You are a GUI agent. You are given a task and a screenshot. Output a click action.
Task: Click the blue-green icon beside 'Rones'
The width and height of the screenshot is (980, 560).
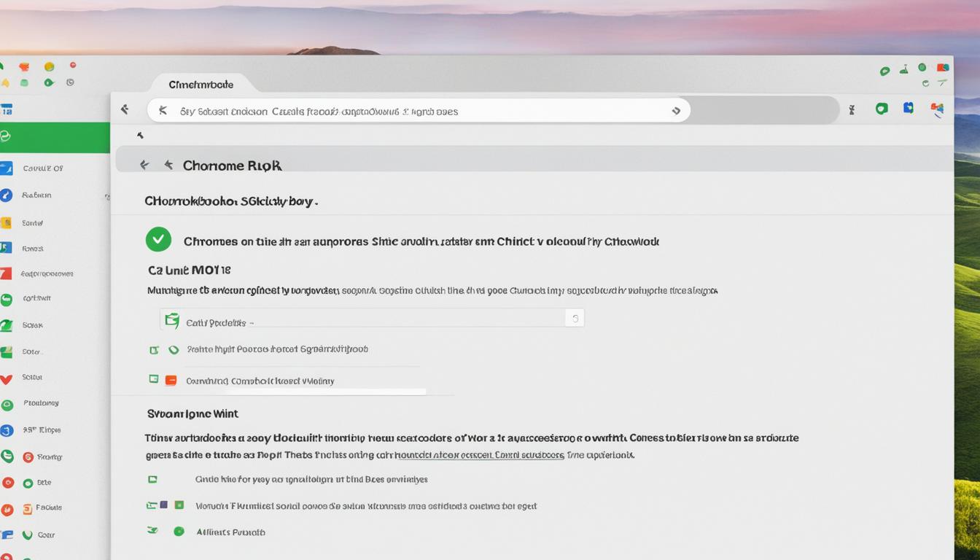pos(5,248)
